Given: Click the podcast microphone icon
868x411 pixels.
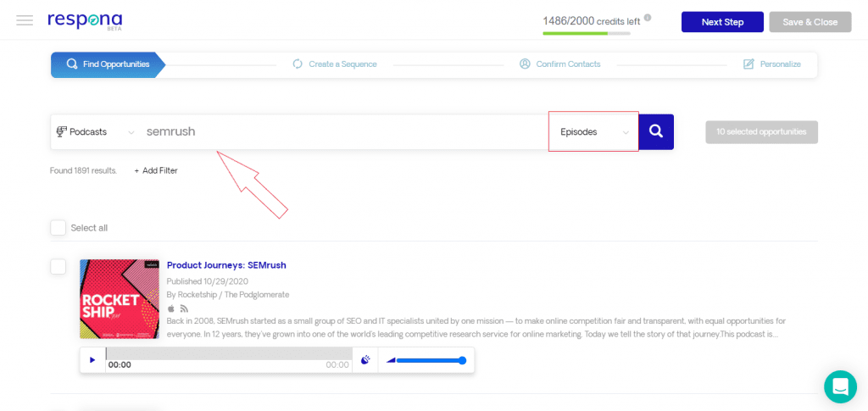Looking at the screenshot, I should click(61, 132).
